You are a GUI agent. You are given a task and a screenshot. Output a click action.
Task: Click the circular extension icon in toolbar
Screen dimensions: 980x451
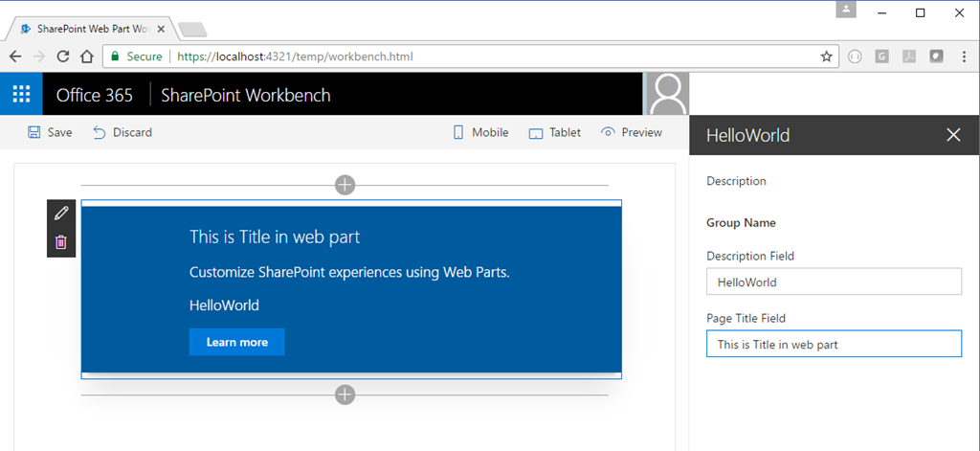pos(855,56)
